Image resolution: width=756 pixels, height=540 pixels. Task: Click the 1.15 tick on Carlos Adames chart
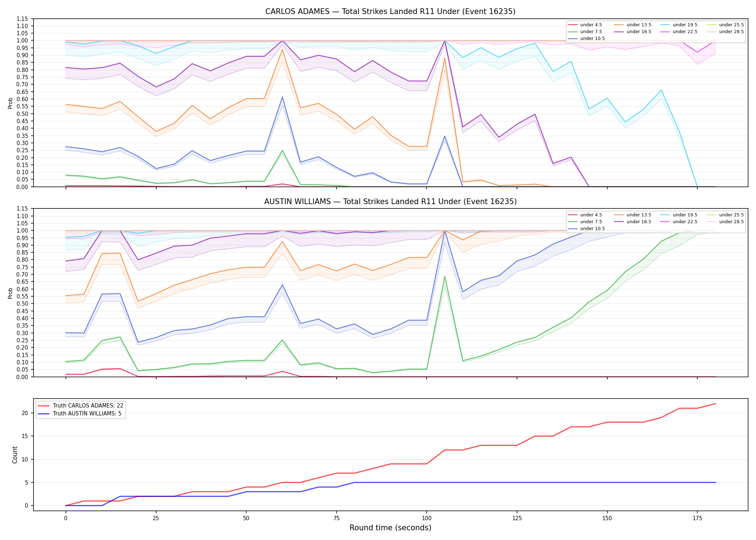tap(22, 19)
